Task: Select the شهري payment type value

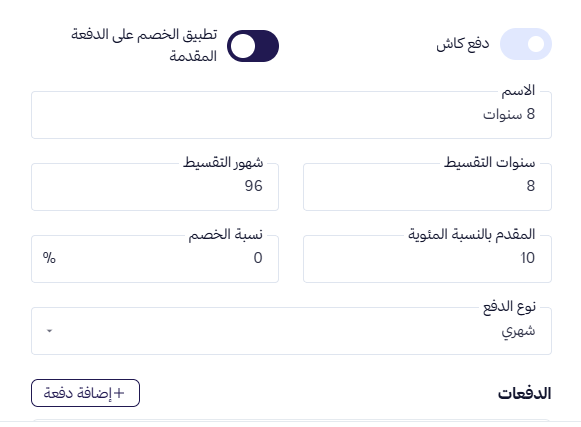Action: (518, 331)
